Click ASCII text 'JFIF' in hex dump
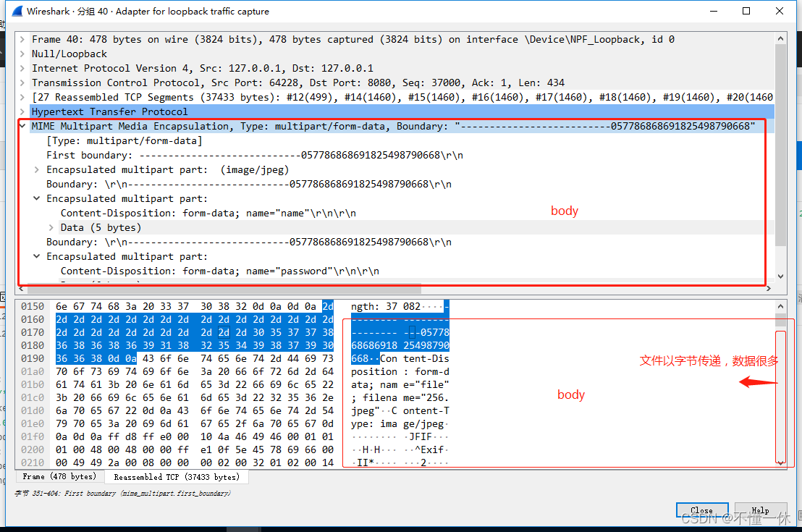Screen dimensions: 802x532 click(x=421, y=437)
